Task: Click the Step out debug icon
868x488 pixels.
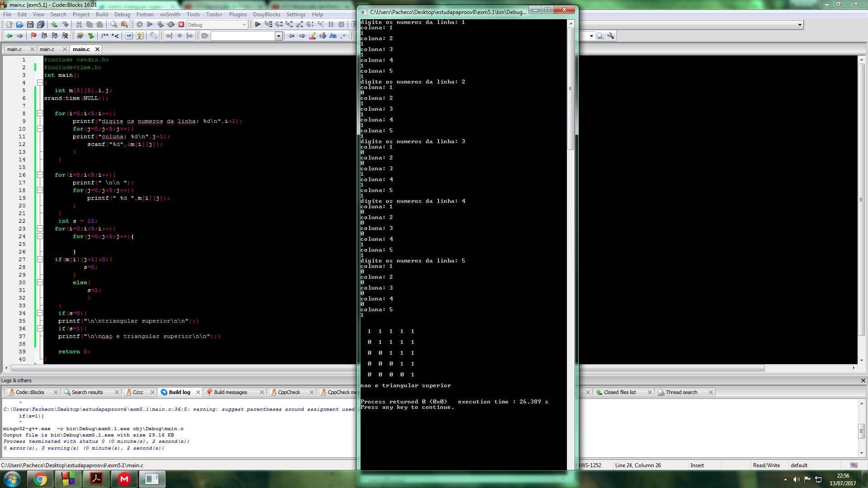Action: [x=300, y=24]
